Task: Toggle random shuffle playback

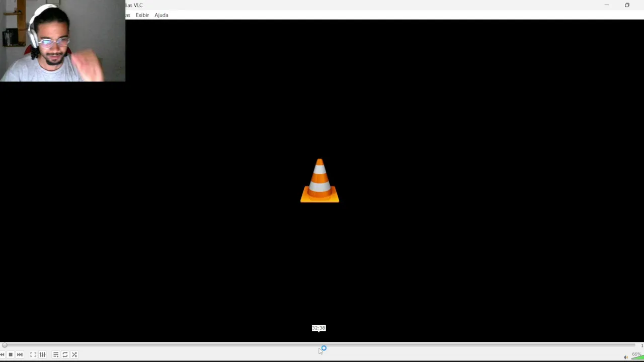Action: tap(74, 354)
